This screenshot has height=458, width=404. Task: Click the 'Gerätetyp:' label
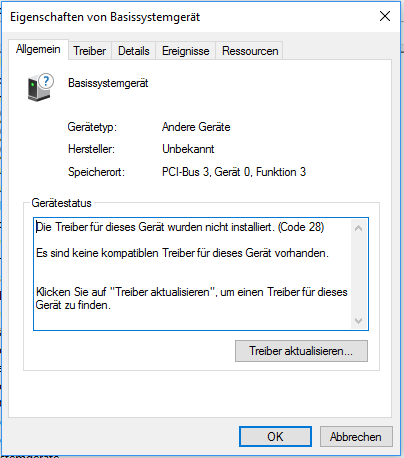click(92, 127)
